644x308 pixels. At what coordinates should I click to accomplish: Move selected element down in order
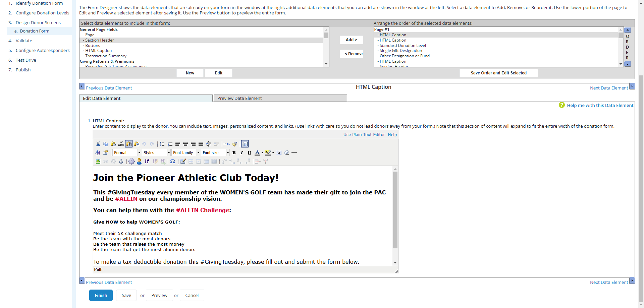[x=628, y=64]
